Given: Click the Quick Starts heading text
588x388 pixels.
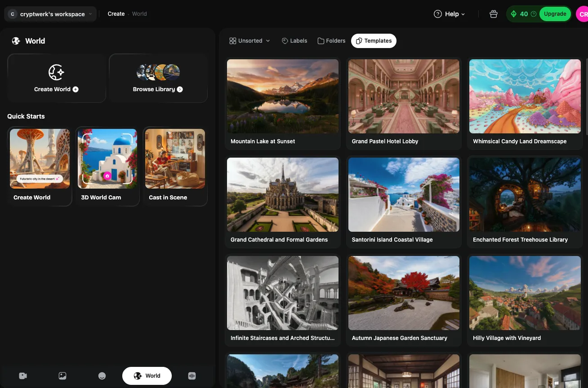Looking at the screenshot, I should 26,116.
